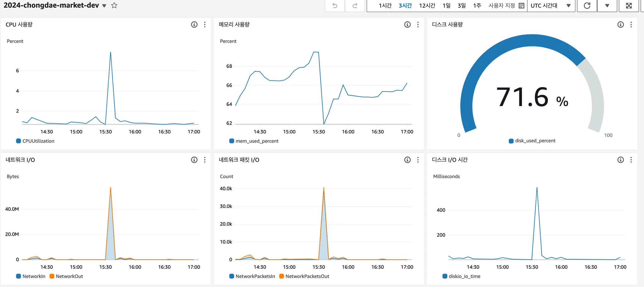Screen dimensions: 644x287
Task: Open 디스크 사용량 widget actions menu
Action: tap(631, 25)
